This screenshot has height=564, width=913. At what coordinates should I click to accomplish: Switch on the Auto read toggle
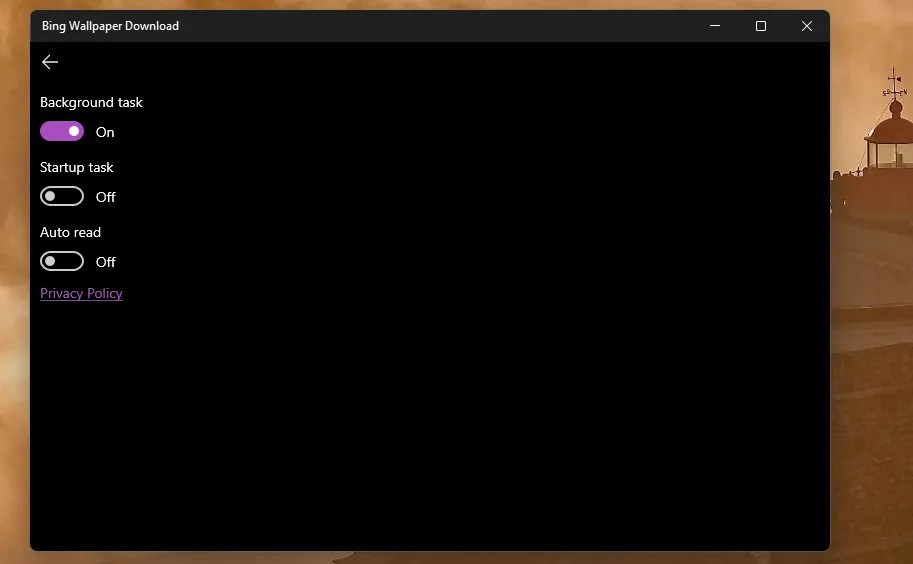[x=62, y=261]
